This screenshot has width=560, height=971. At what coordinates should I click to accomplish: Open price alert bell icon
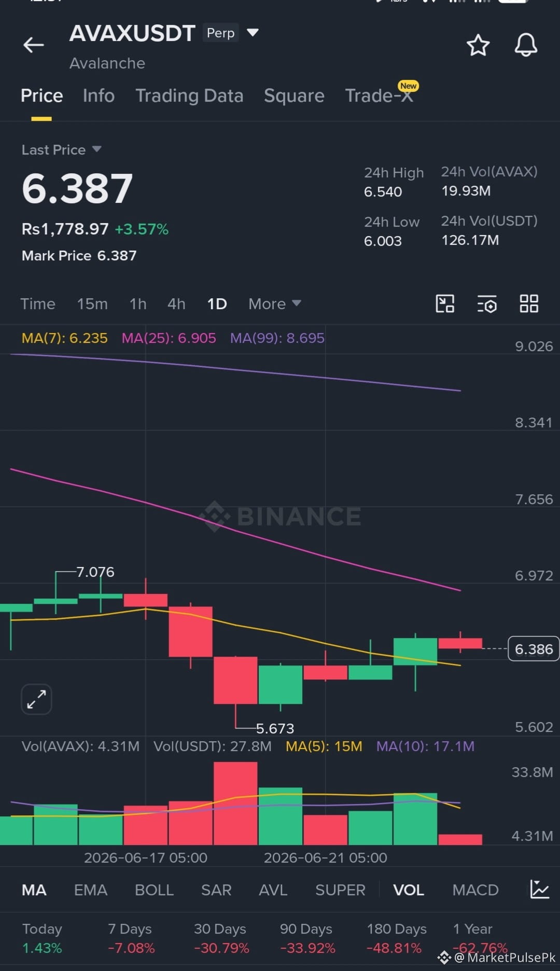tap(526, 45)
